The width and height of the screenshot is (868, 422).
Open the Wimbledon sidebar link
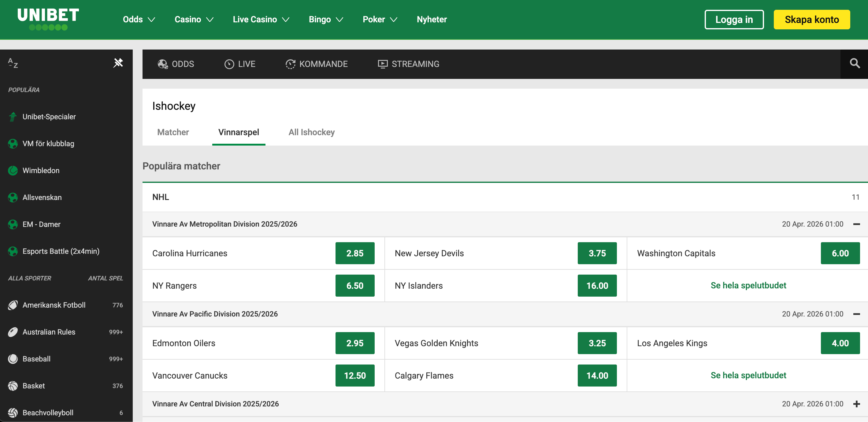coord(41,170)
